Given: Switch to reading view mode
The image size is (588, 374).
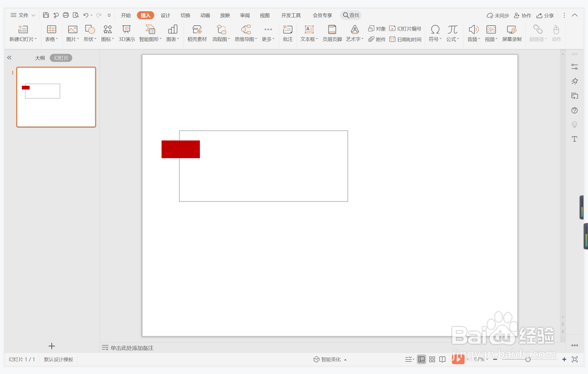Looking at the screenshot, I should (x=442, y=359).
